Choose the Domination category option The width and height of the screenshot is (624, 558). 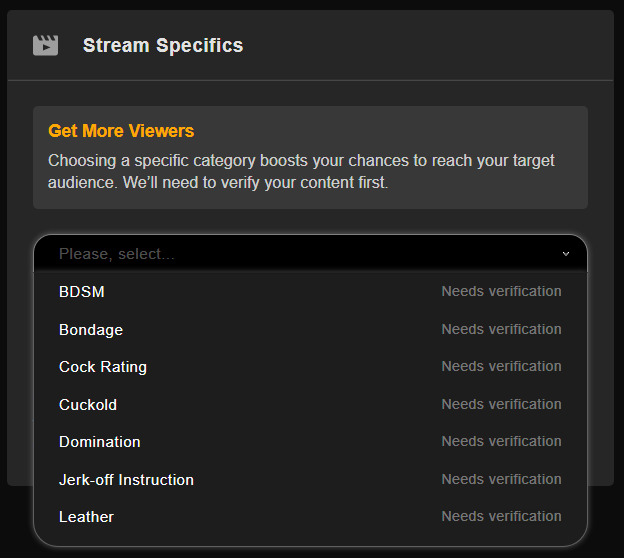100,442
